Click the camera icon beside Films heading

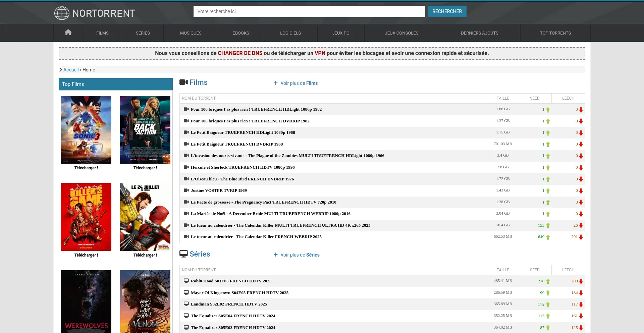click(183, 82)
